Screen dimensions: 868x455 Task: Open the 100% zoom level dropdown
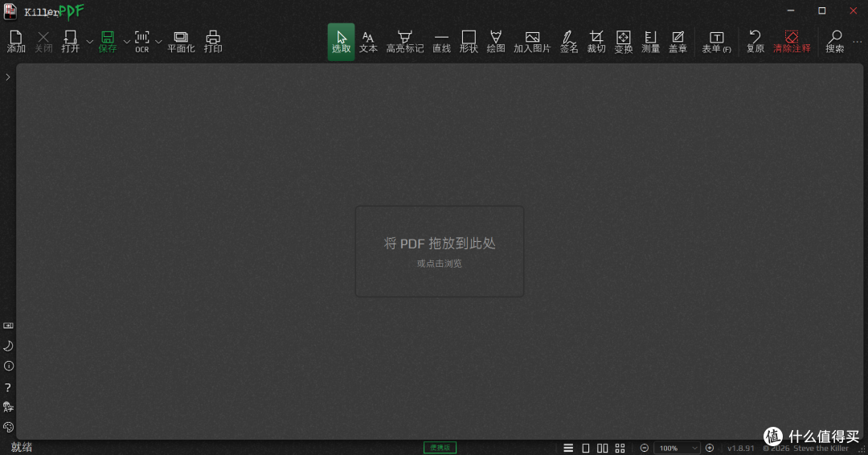tap(677, 448)
